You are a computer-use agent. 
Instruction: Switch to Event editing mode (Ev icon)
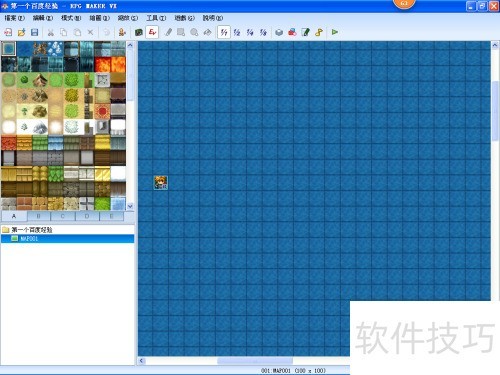click(x=152, y=32)
